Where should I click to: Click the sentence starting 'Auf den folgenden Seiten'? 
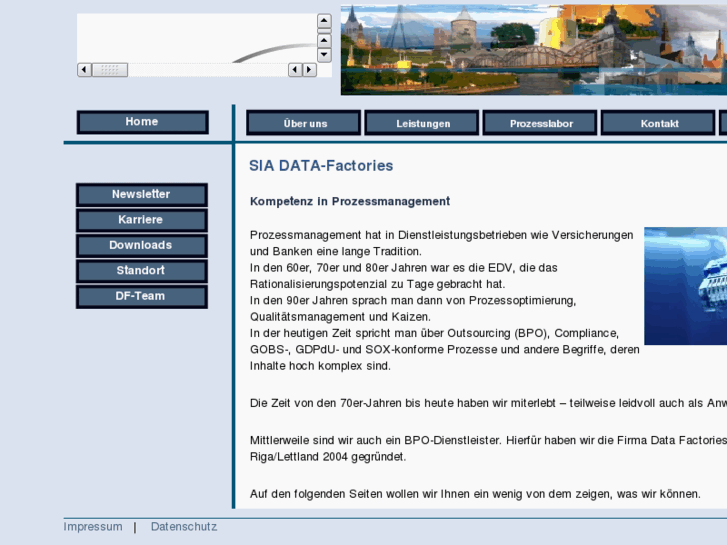(475, 494)
